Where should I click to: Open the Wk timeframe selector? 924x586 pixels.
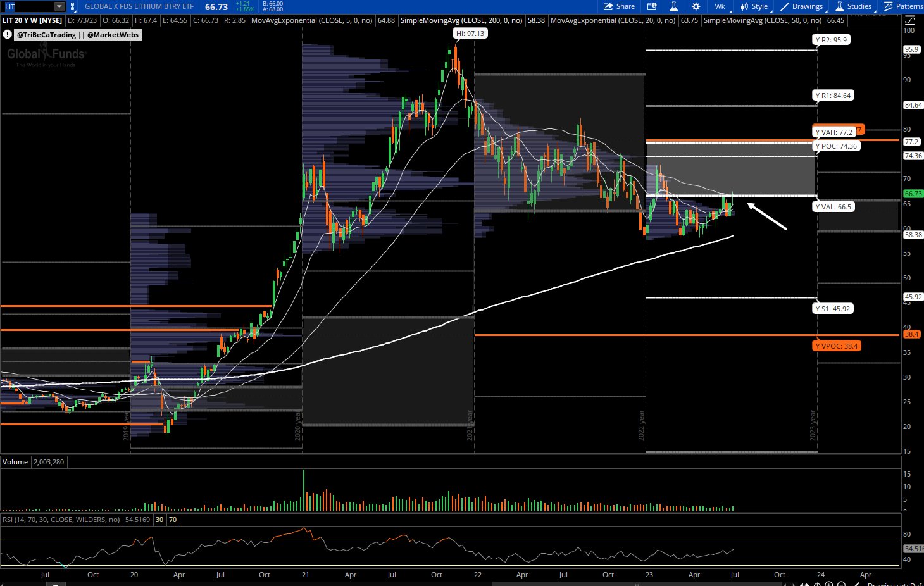[720, 6]
